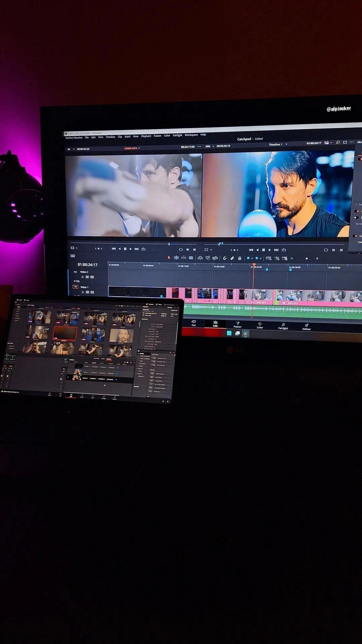Click Match Frame icon in source viewer

pyautogui.click(x=181, y=250)
